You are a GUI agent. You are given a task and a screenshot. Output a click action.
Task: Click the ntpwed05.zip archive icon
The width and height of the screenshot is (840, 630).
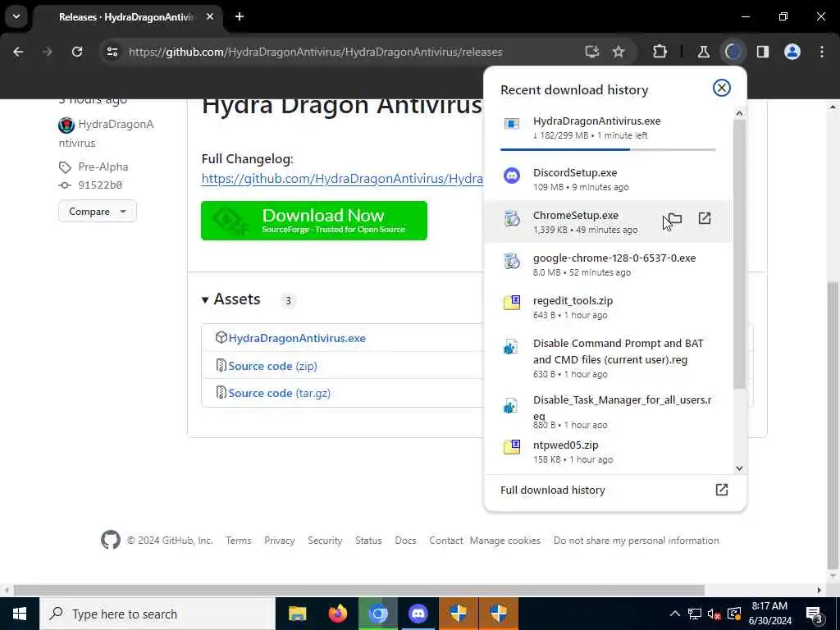coord(512,447)
